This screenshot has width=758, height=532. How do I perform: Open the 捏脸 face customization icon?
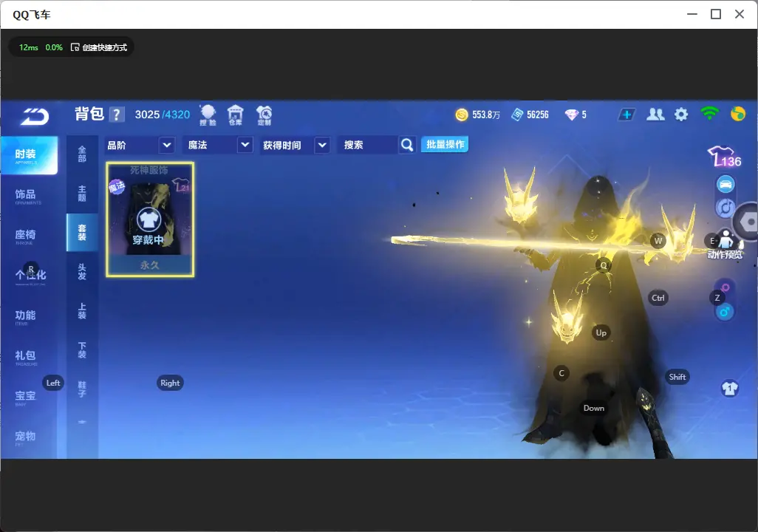tap(208, 115)
